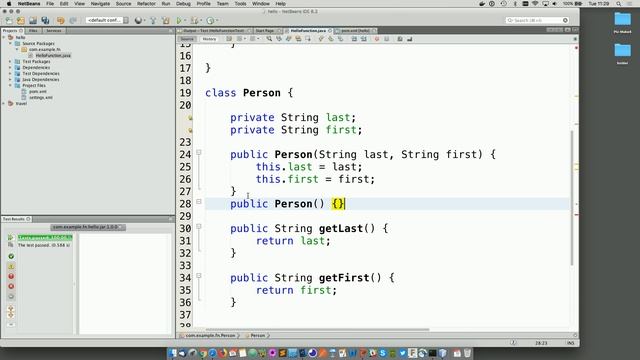The image size is (640, 360).
Task: Click the History view button
Action: (x=209, y=39)
